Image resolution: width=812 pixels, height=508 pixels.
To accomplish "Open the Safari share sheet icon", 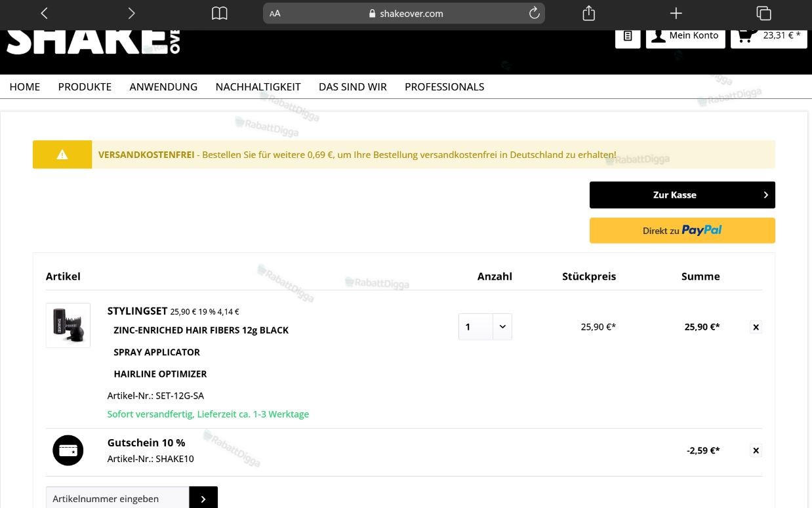I will click(588, 13).
